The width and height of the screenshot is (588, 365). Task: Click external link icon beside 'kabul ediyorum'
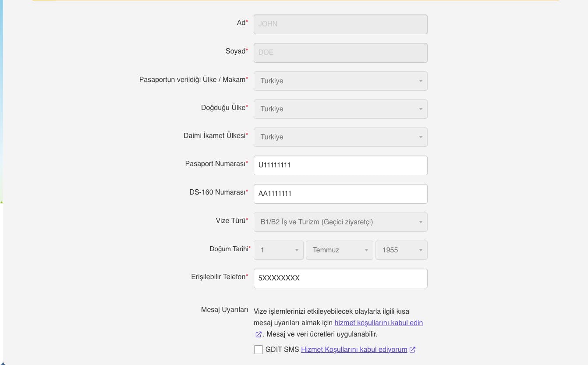[x=412, y=350]
